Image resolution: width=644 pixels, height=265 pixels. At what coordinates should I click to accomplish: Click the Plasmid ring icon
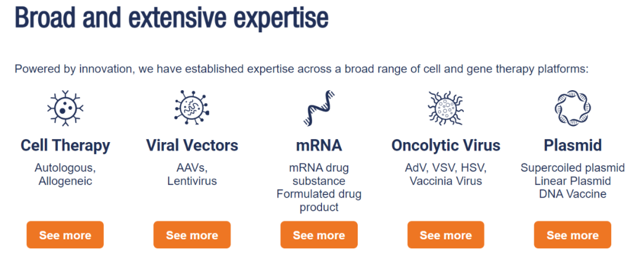(x=572, y=108)
